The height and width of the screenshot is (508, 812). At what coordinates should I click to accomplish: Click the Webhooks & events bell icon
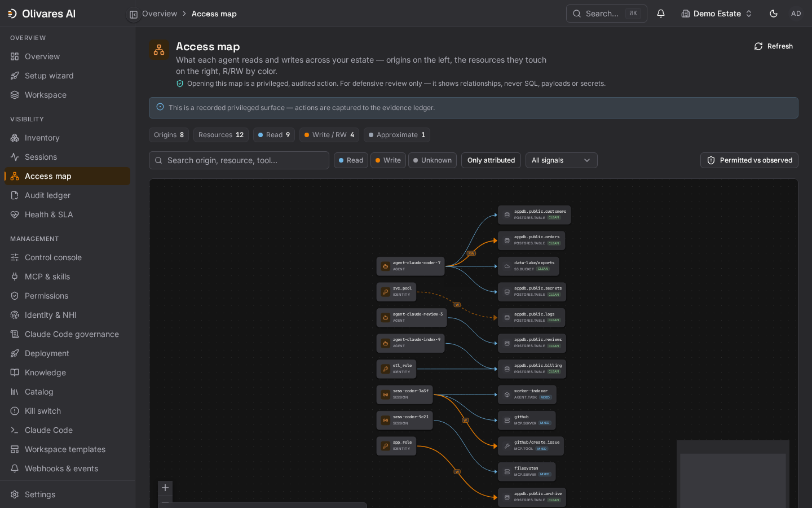pyautogui.click(x=15, y=468)
